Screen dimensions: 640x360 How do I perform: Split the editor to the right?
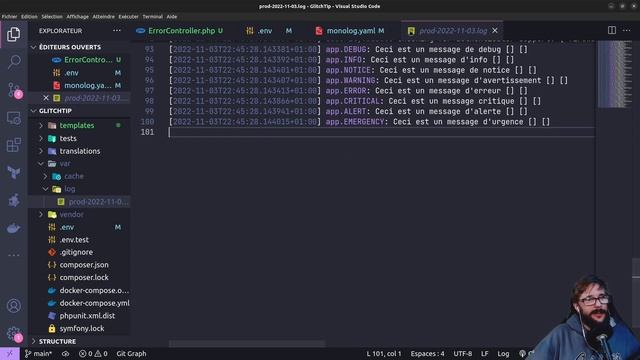(611, 31)
